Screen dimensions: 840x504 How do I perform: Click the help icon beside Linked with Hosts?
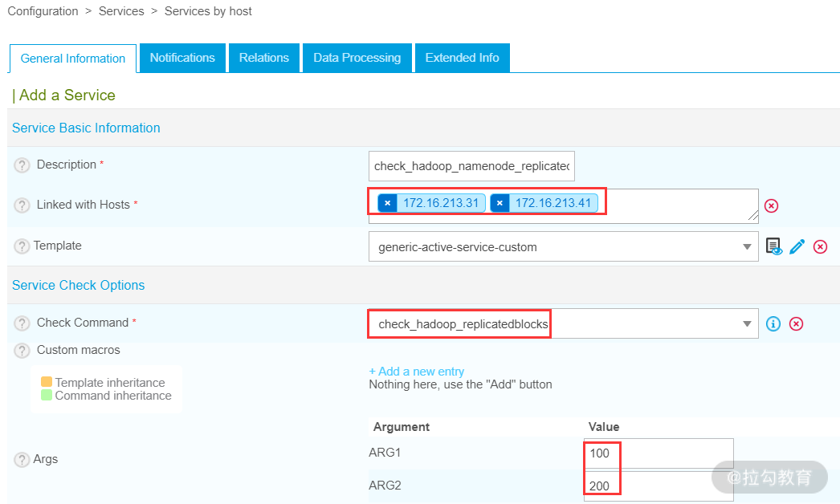tap(22, 205)
